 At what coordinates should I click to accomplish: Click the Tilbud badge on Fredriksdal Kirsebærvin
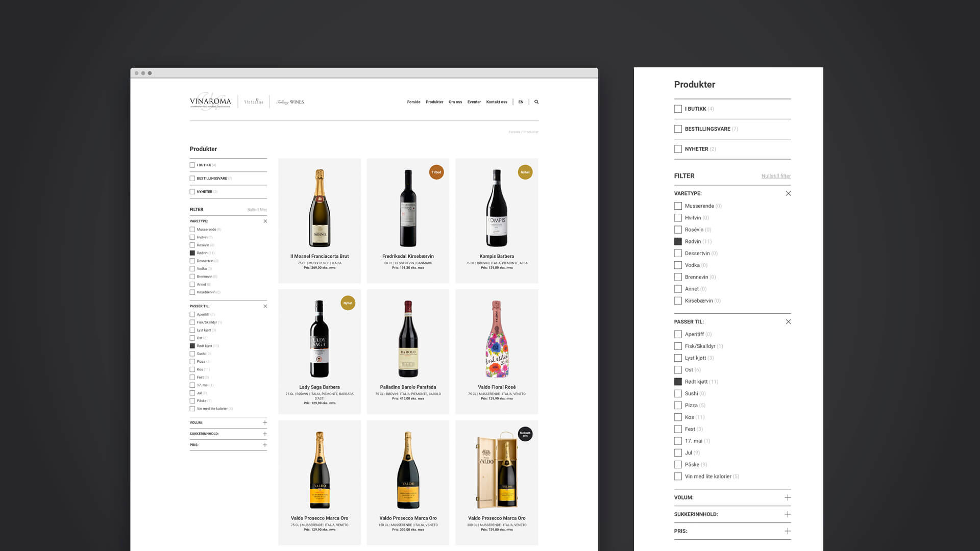click(436, 172)
